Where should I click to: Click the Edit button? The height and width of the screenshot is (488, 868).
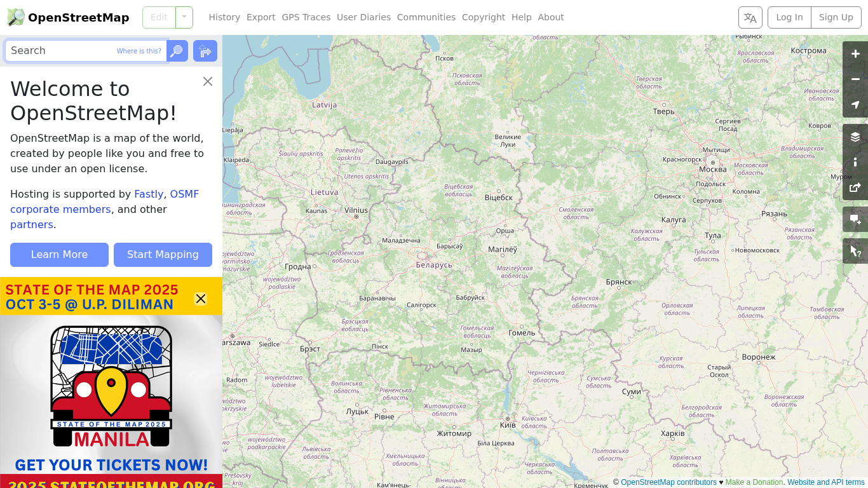159,17
